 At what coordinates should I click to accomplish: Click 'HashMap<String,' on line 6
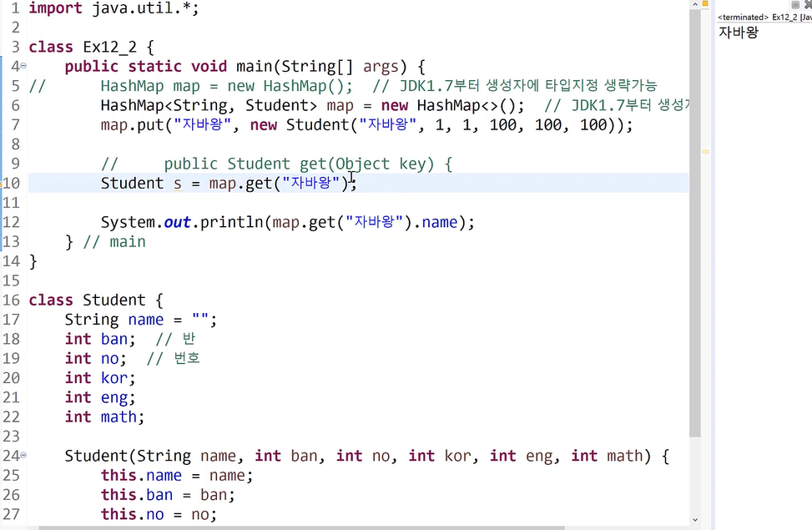click(x=167, y=106)
